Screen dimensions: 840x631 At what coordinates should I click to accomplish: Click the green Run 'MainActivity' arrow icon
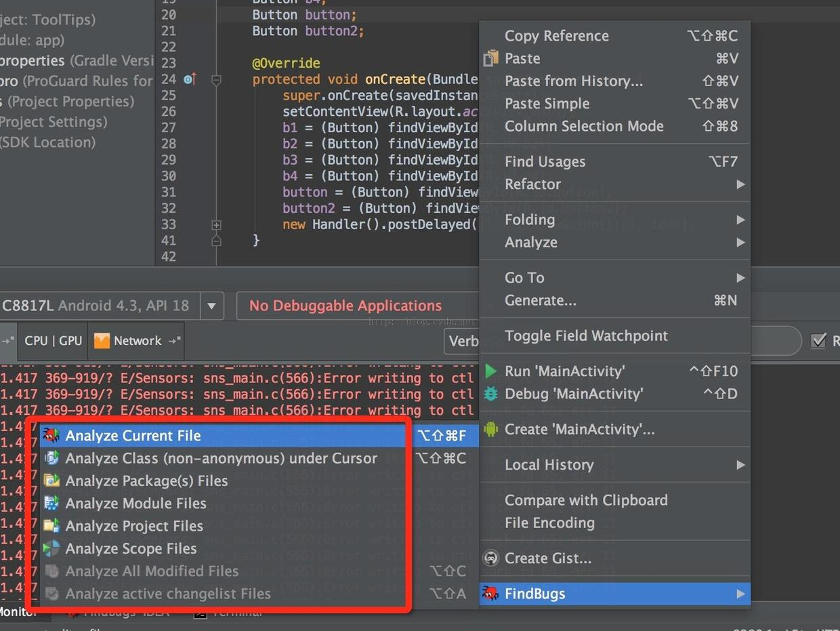pyautogui.click(x=491, y=371)
